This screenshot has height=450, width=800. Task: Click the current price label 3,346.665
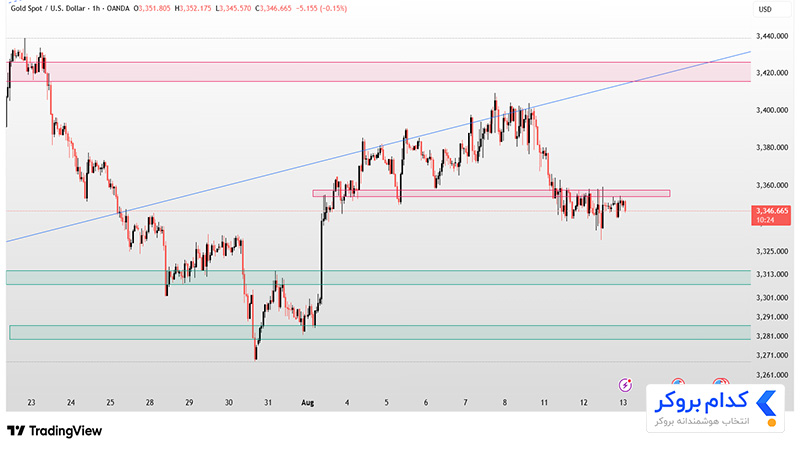[771, 215]
